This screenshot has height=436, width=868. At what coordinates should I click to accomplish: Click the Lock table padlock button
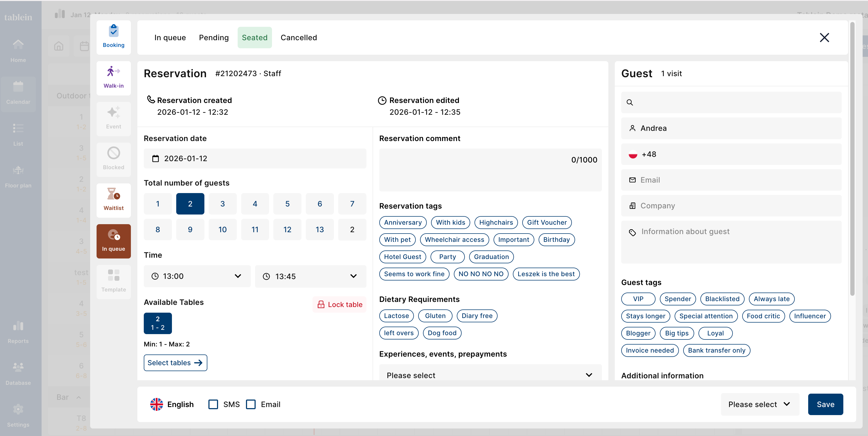click(x=339, y=305)
